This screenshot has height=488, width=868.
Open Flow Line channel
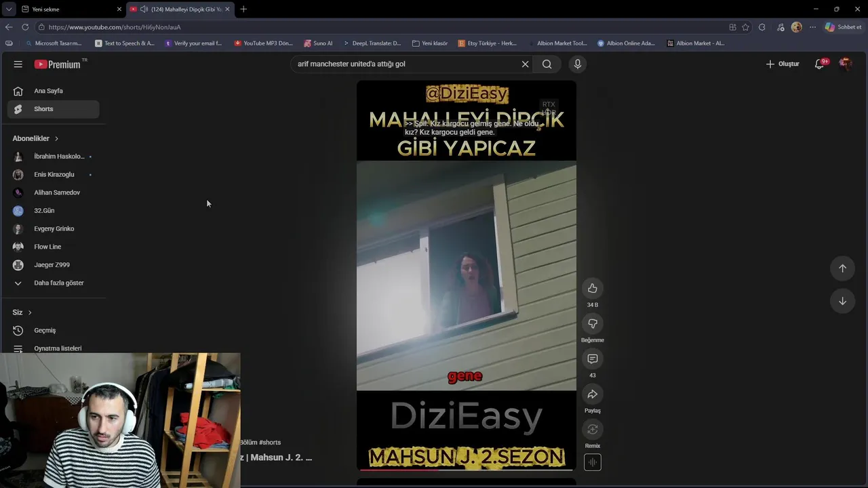click(53, 247)
